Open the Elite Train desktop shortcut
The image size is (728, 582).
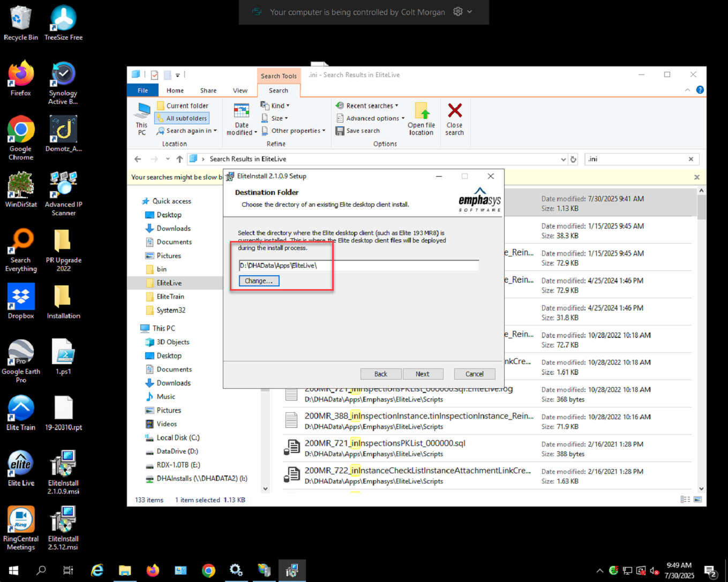(x=20, y=413)
